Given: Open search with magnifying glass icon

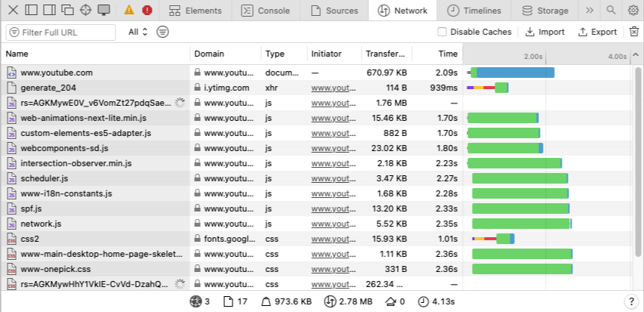Looking at the screenshot, I should 611,11.
